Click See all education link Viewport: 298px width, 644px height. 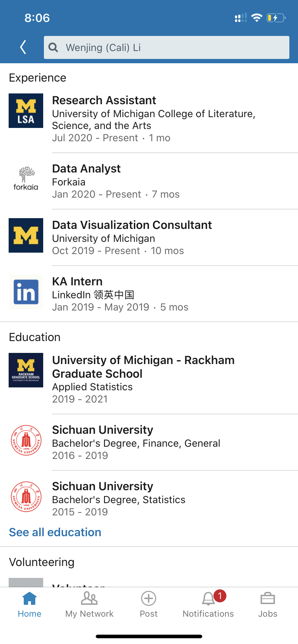tap(55, 532)
